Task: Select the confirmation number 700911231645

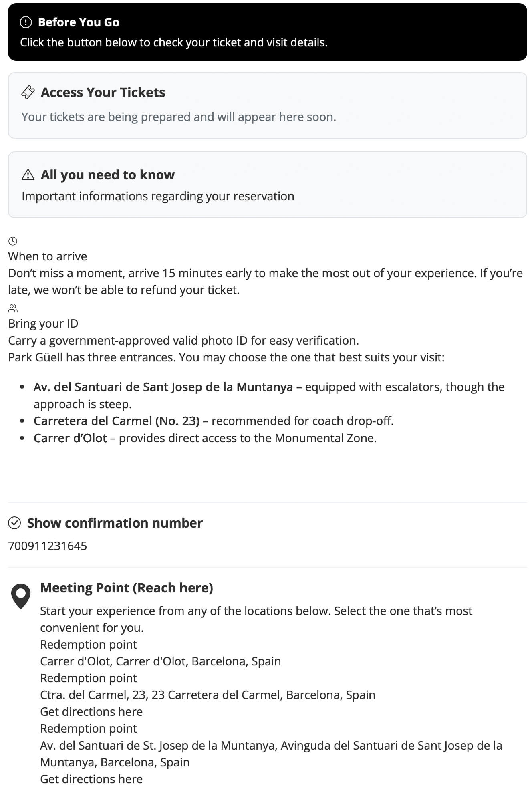Action: coord(48,546)
